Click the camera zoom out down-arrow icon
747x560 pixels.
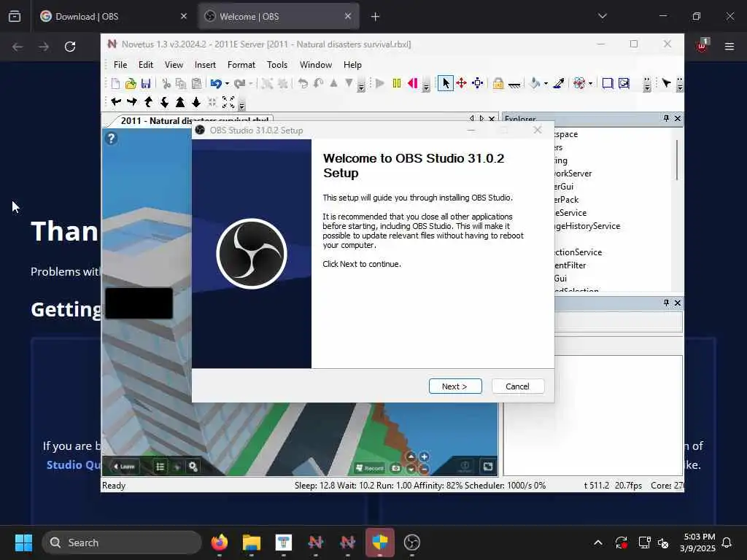click(x=196, y=102)
